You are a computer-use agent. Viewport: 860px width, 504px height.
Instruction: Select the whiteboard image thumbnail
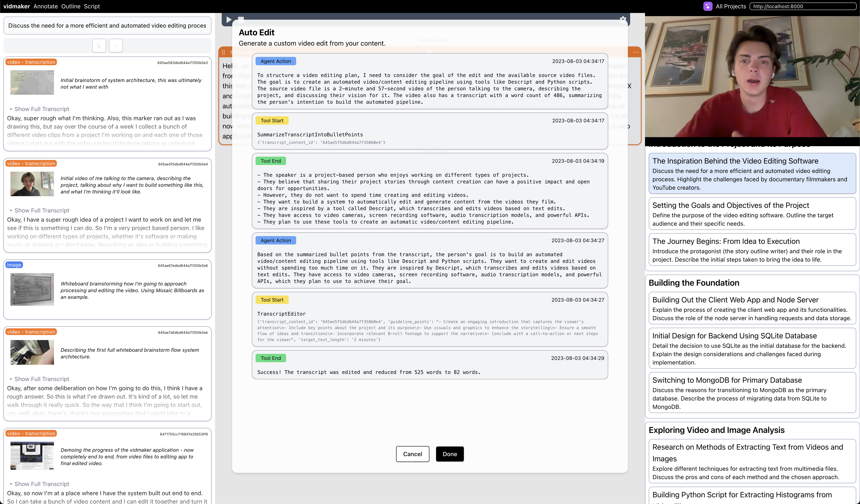pyautogui.click(x=32, y=289)
